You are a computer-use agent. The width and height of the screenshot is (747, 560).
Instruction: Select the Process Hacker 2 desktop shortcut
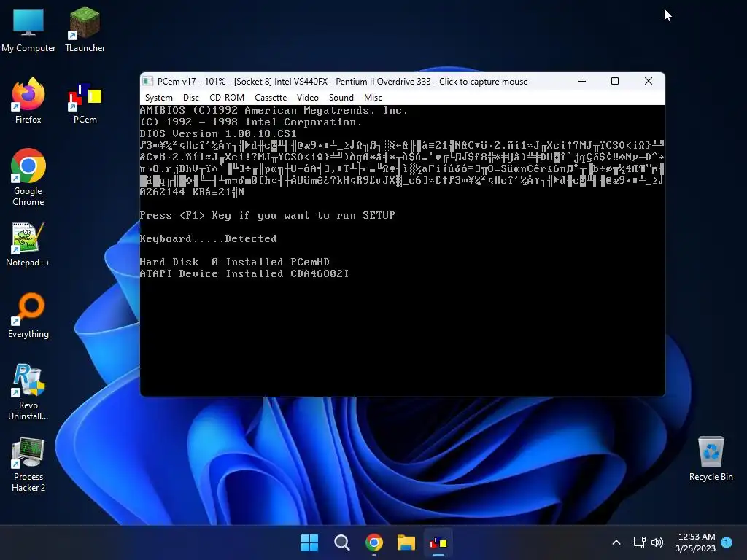pyautogui.click(x=28, y=464)
